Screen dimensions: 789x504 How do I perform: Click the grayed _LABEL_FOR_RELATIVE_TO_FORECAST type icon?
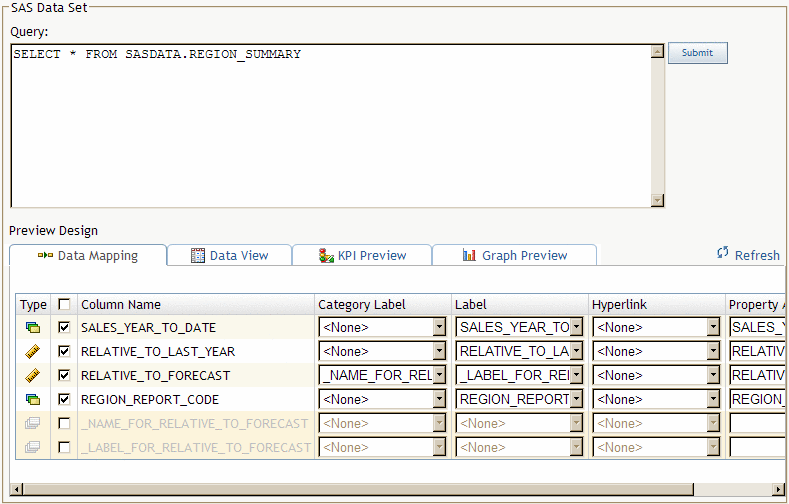point(33,447)
